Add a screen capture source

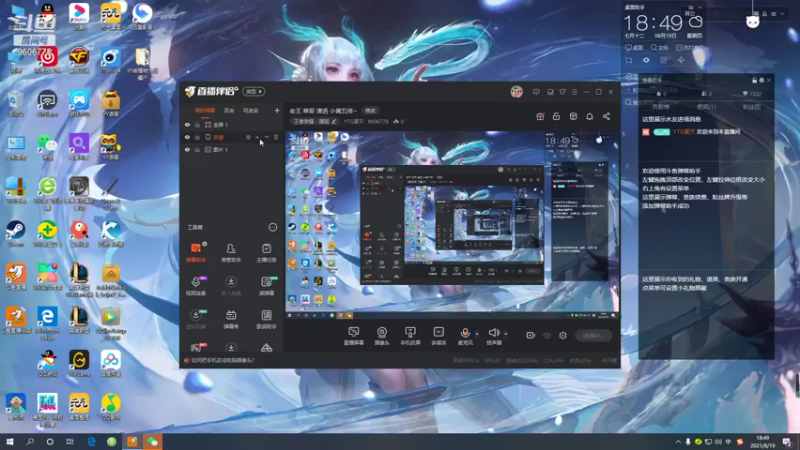coord(354,336)
